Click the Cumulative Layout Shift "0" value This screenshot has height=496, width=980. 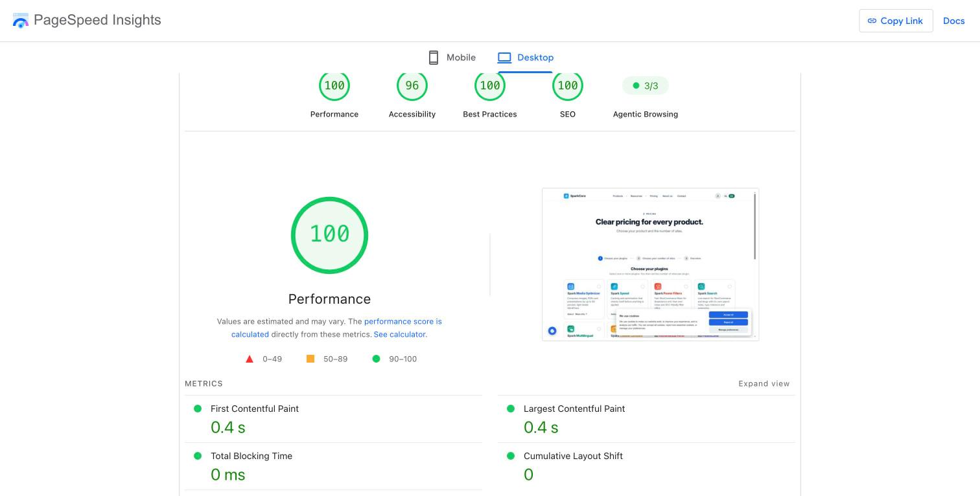(x=528, y=475)
